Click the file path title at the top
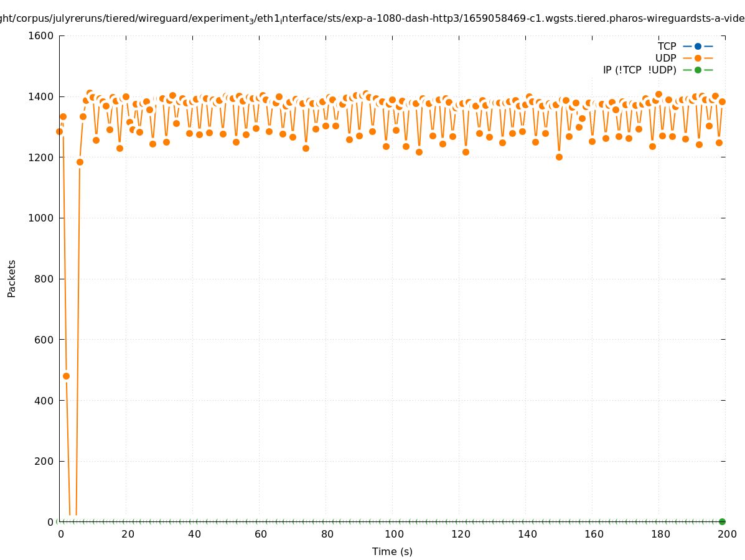 (x=372, y=19)
